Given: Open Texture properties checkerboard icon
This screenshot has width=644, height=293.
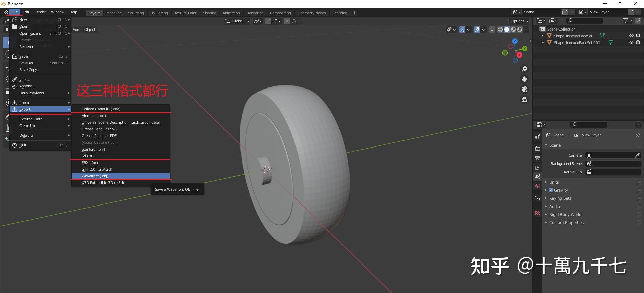Looking at the screenshot, I should coord(538,213).
